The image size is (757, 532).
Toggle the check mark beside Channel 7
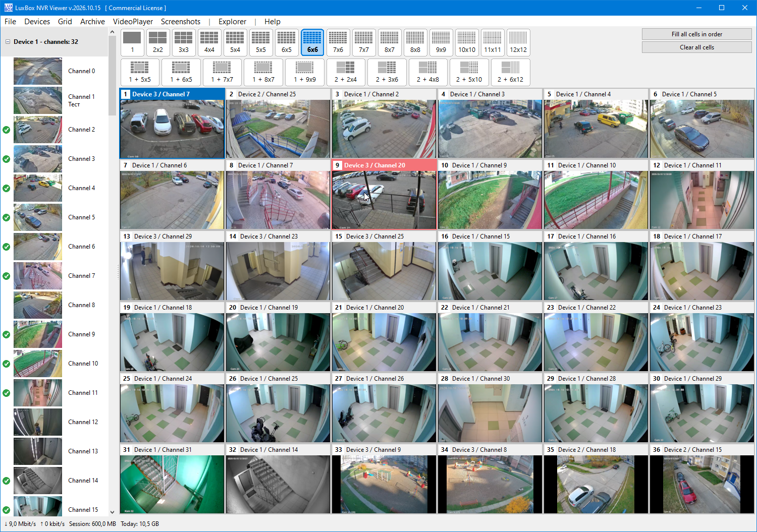7,276
